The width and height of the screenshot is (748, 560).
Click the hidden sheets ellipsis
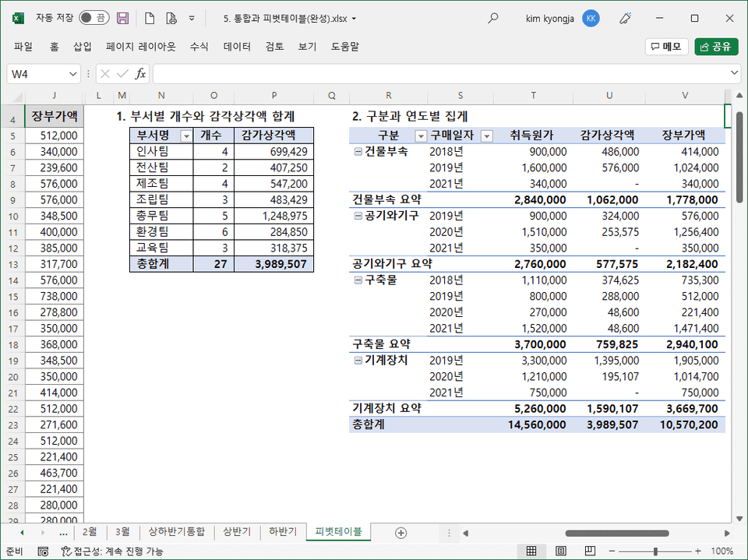pos(63,534)
